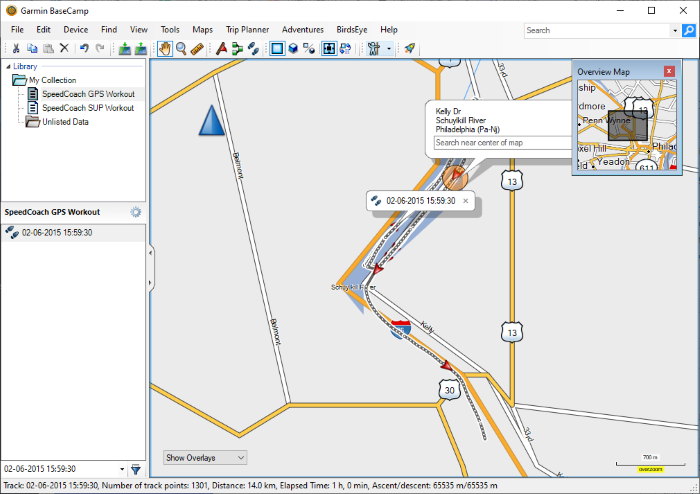Open the gear options for SpeedCoach GPS Workout
The height and width of the screenshot is (494, 700).
pyautogui.click(x=136, y=212)
